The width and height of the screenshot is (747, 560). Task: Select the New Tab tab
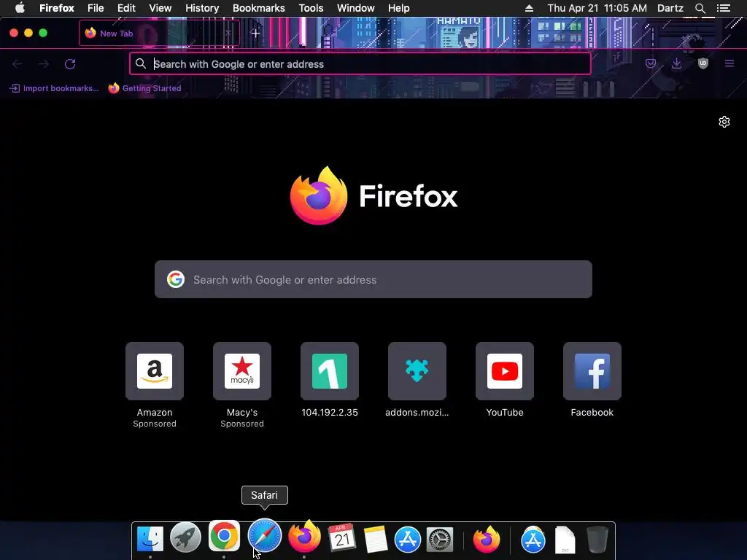159,33
